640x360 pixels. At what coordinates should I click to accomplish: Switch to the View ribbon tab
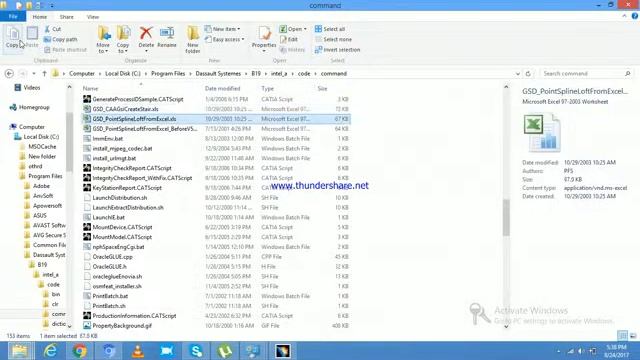click(x=93, y=17)
